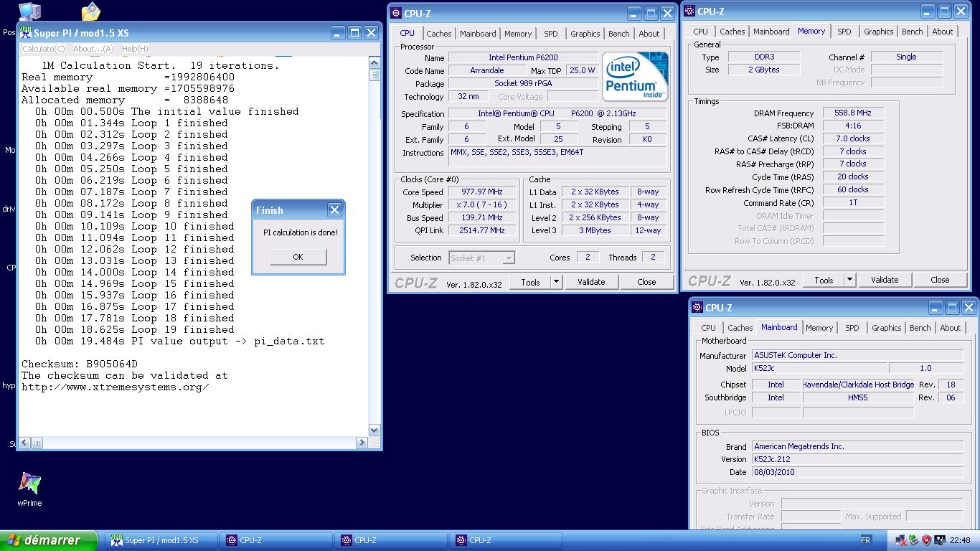Open the About...(A) menu in Super PI
Viewport: 980px width, 551px height.
(x=93, y=49)
